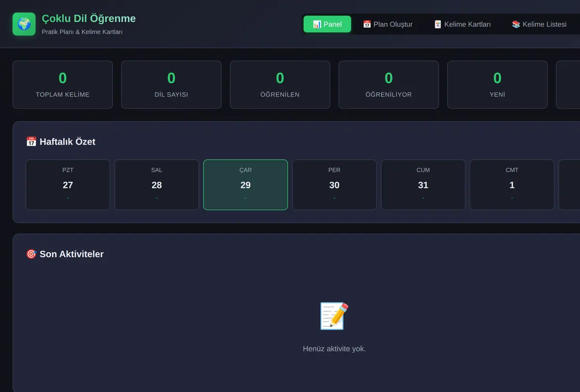The height and width of the screenshot is (392, 580).
Task: Click the Haftalık Özet heading text
Action: pos(68,142)
